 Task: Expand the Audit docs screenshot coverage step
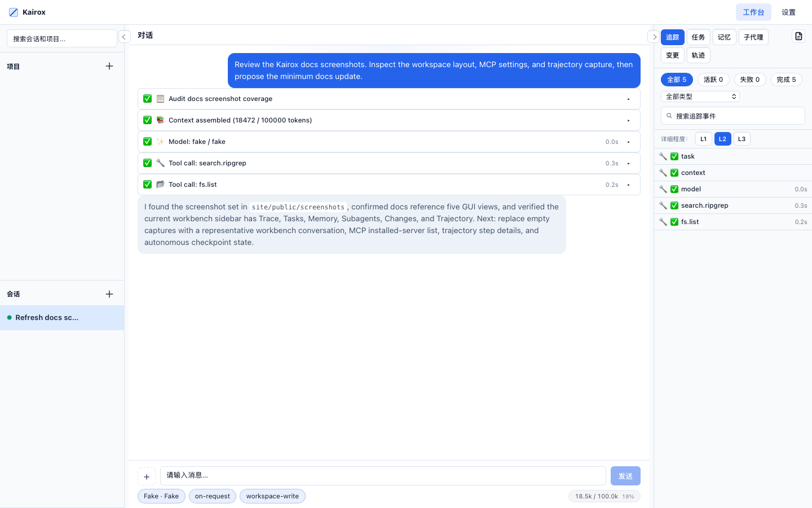coord(628,99)
